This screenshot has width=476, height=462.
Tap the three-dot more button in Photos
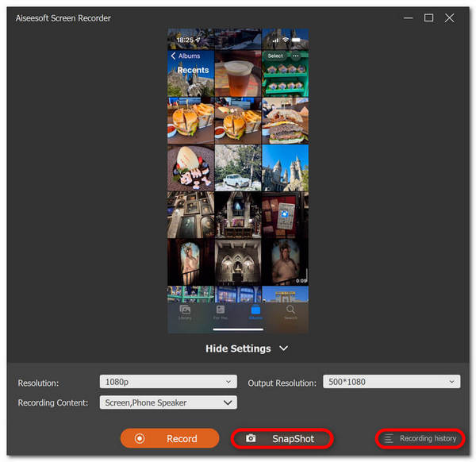point(295,56)
